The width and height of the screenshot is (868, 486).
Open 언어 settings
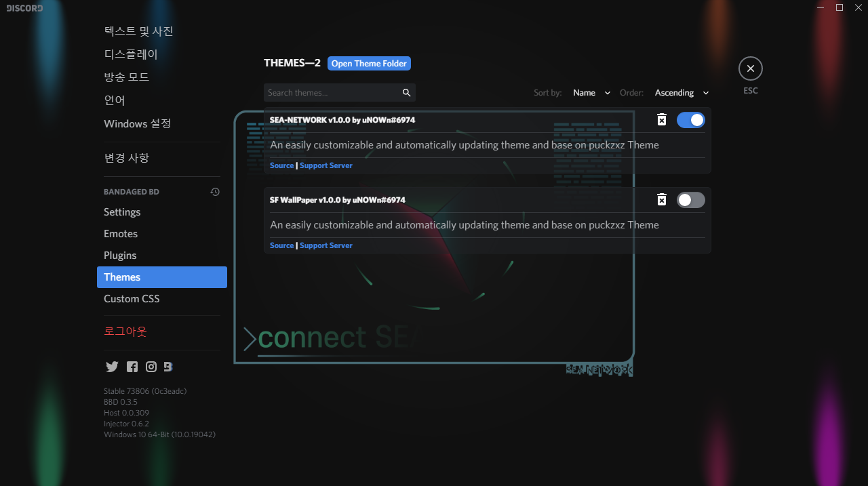click(162, 100)
